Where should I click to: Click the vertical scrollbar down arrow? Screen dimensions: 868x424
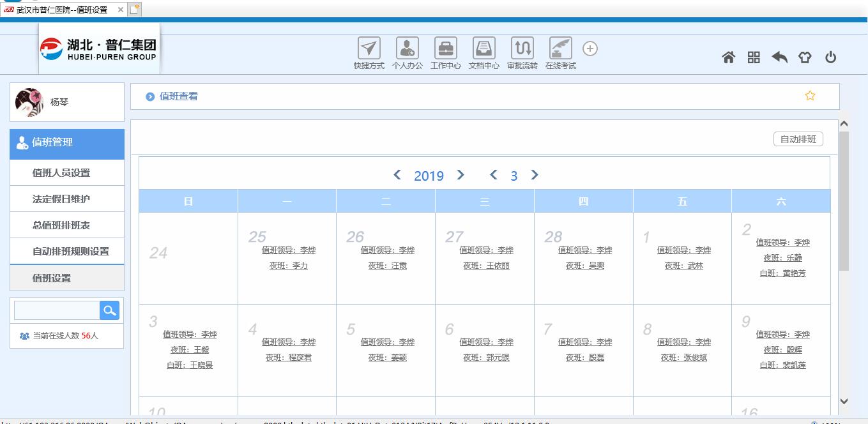(x=844, y=401)
